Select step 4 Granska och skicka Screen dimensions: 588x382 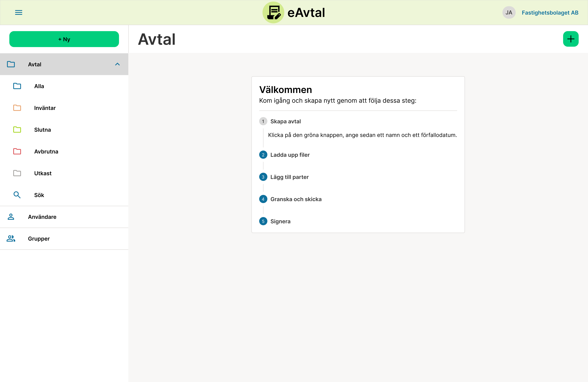click(296, 199)
